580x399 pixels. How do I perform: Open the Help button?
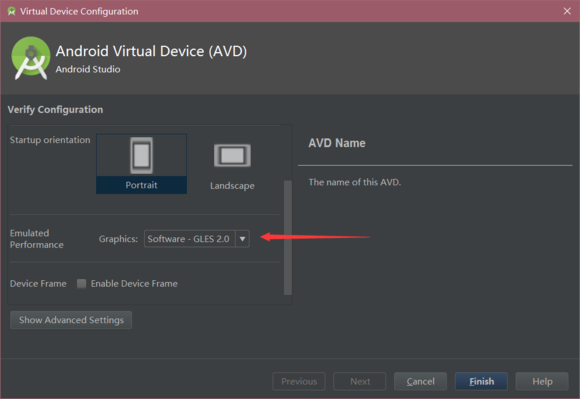pyautogui.click(x=542, y=381)
